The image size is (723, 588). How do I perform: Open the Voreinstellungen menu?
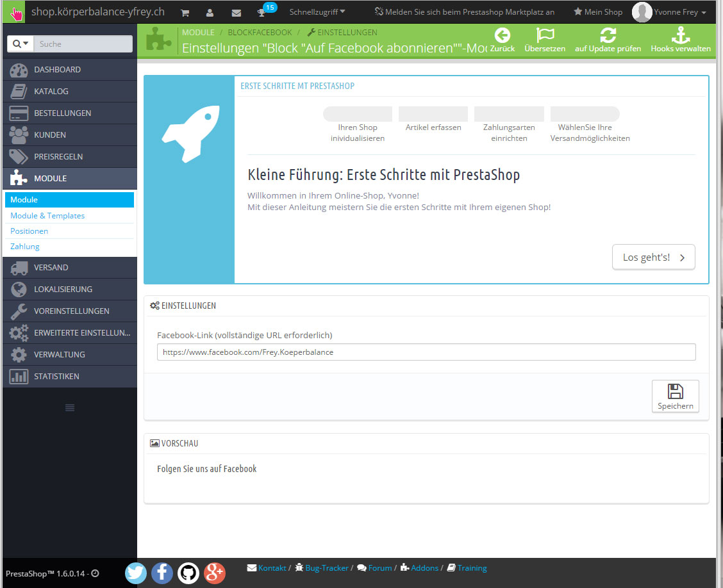coord(70,311)
